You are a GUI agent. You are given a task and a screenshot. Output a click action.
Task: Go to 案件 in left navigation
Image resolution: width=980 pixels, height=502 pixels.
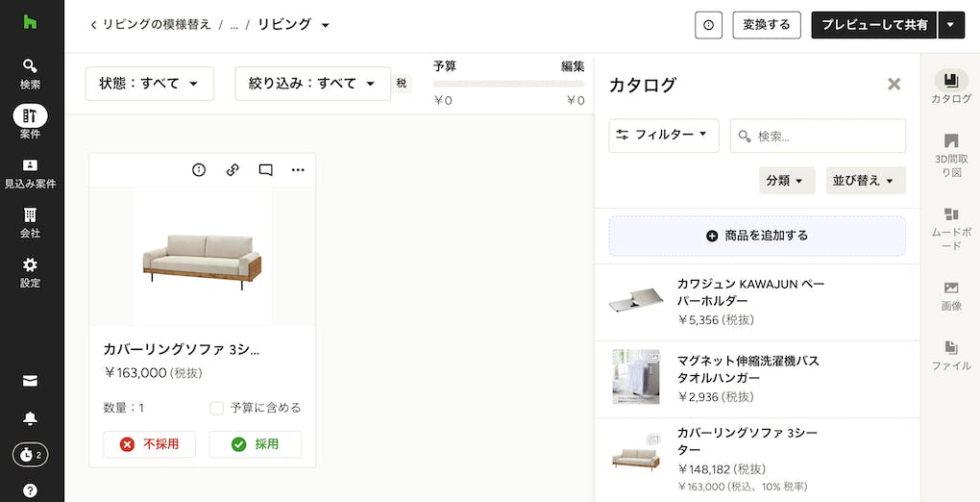30,122
